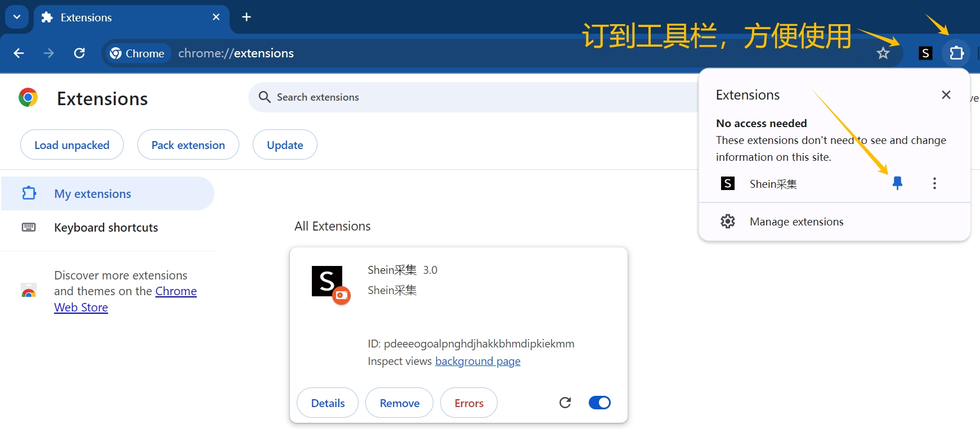Go back with the browser back arrow

(x=19, y=53)
